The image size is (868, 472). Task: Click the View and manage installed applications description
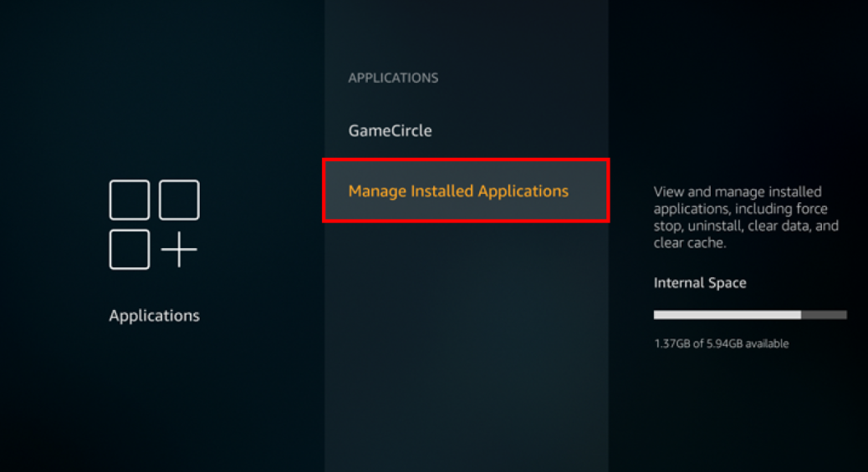pyautogui.click(x=746, y=217)
